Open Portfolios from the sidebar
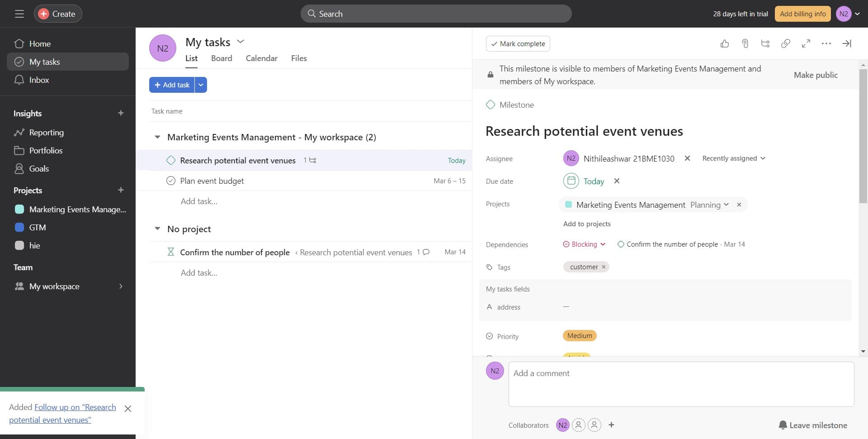The image size is (868, 439). 47,150
